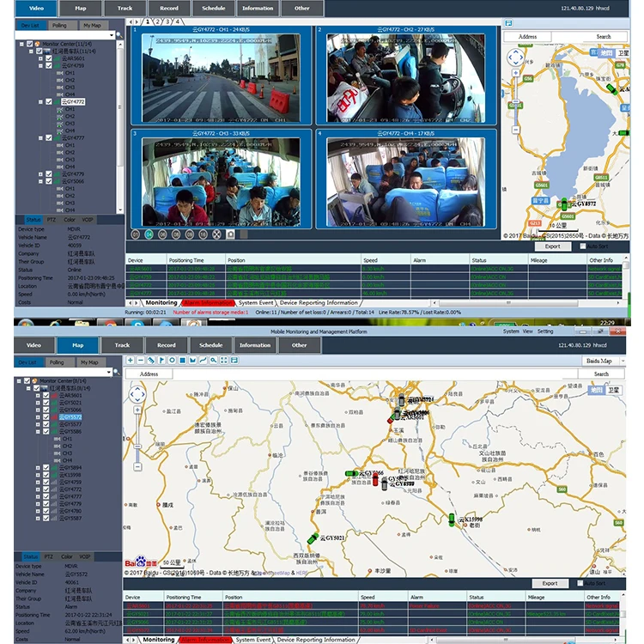The width and height of the screenshot is (644, 644).
Task: Open the device filter dropdown in the upper window
Action: click(112, 35)
